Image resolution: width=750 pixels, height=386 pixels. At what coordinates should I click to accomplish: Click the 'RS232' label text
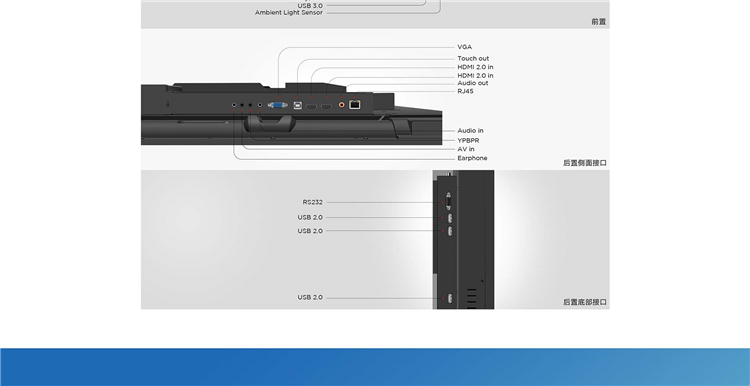pos(312,202)
